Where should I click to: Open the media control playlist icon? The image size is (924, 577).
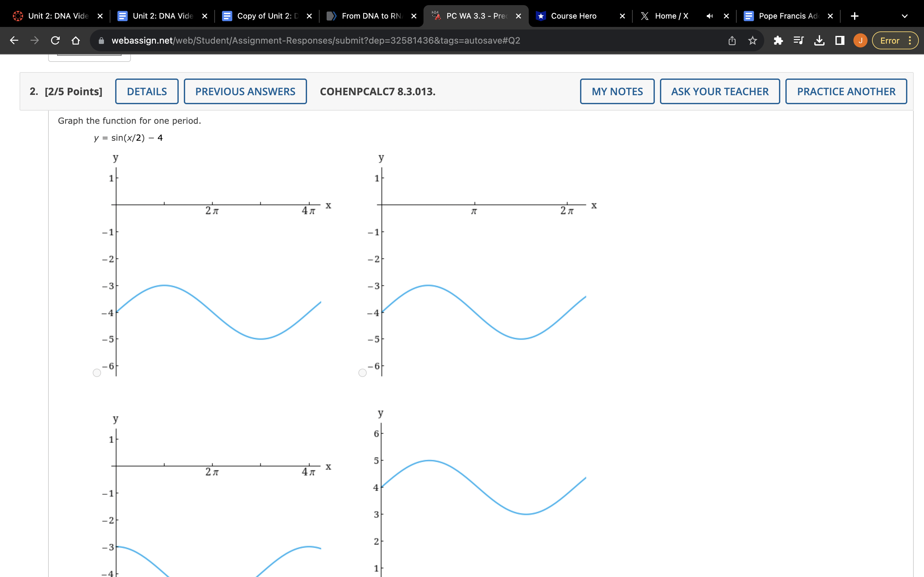tap(798, 40)
